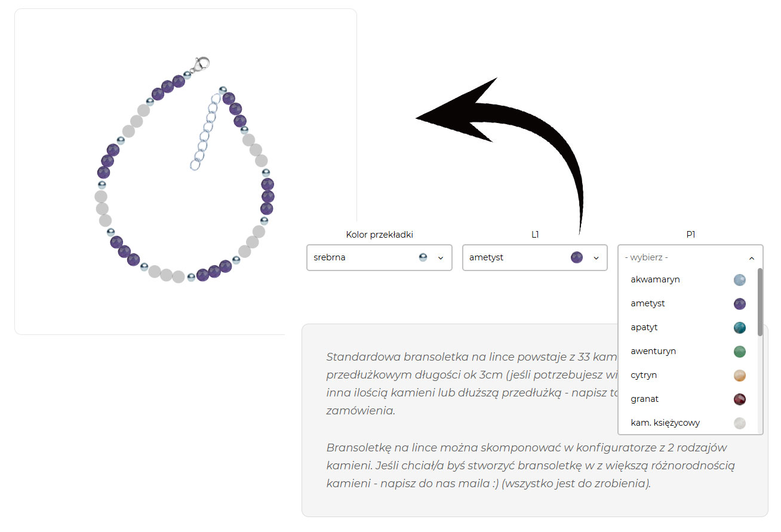Image resolution: width=781 pixels, height=532 pixels.
Task: Click the teal apatyt bead swatch
Action: 740,327
